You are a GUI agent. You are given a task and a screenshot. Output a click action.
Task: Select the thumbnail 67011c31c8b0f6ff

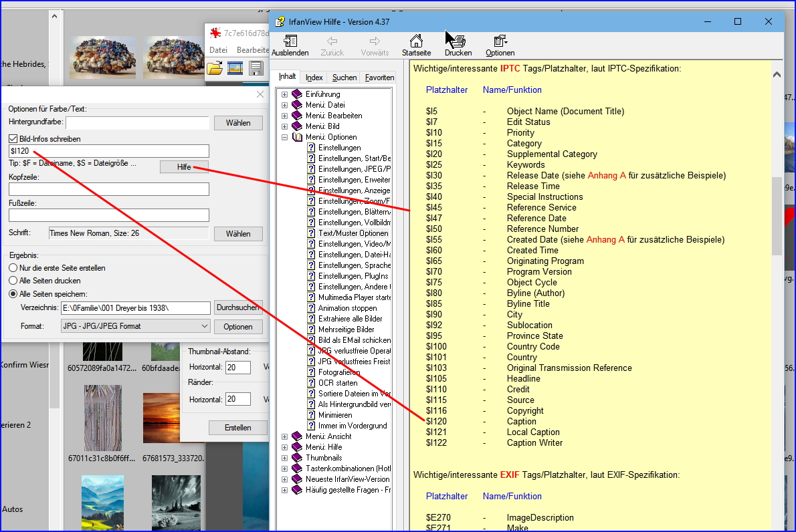click(x=102, y=418)
